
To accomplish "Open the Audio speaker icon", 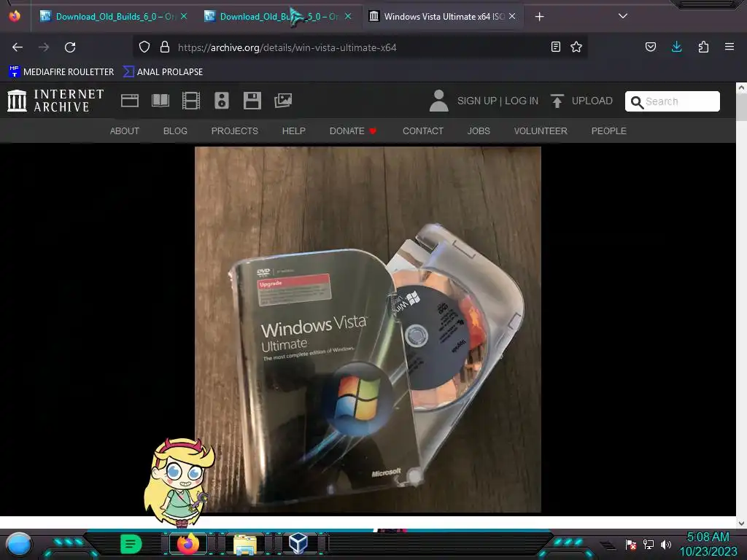I will coord(222,101).
